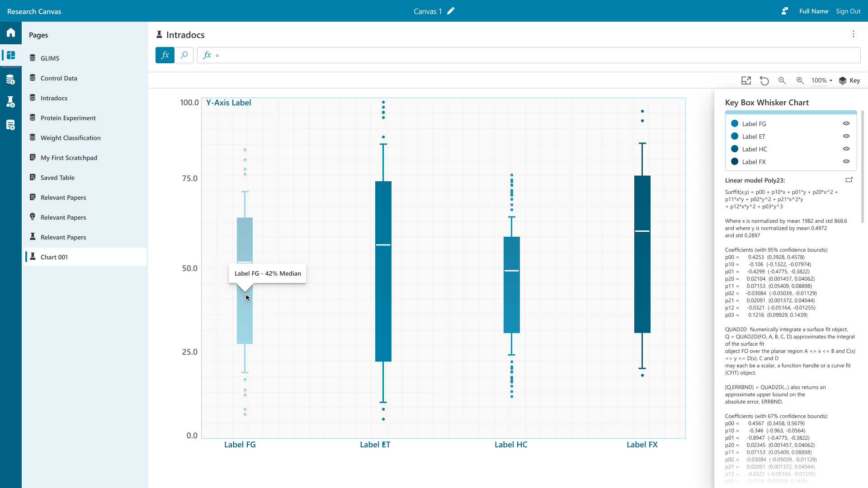Select the fx formula mode button
The height and width of the screenshot is (488, 868).
pos(165,55)
